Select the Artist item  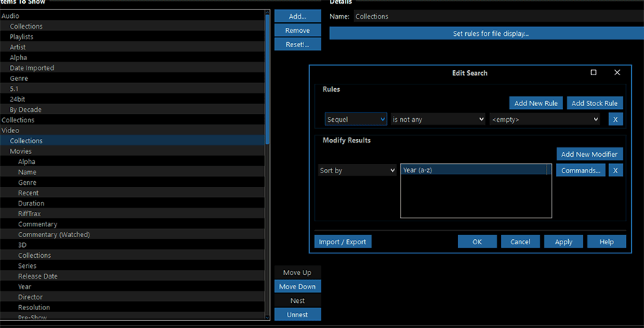tap(132, 47)
